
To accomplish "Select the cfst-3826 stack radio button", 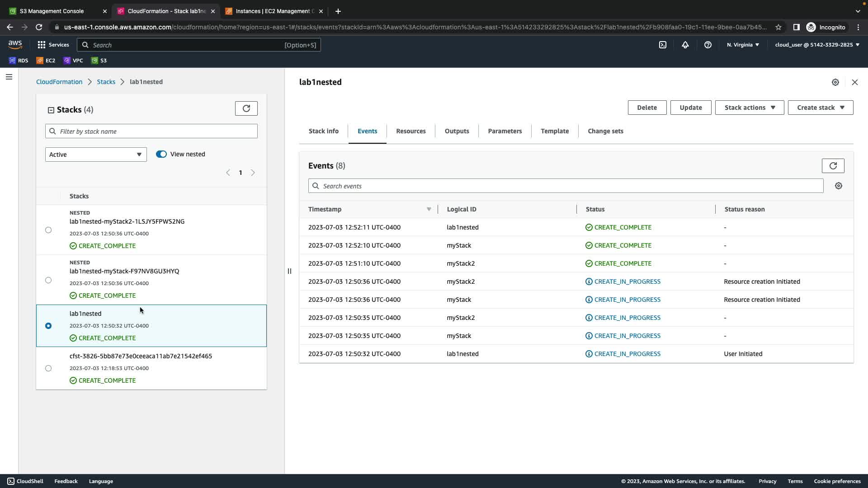I will 48,368.
